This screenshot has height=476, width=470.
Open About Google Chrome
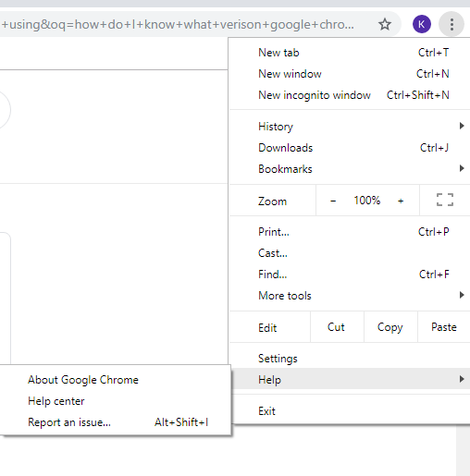click(116, 380)
